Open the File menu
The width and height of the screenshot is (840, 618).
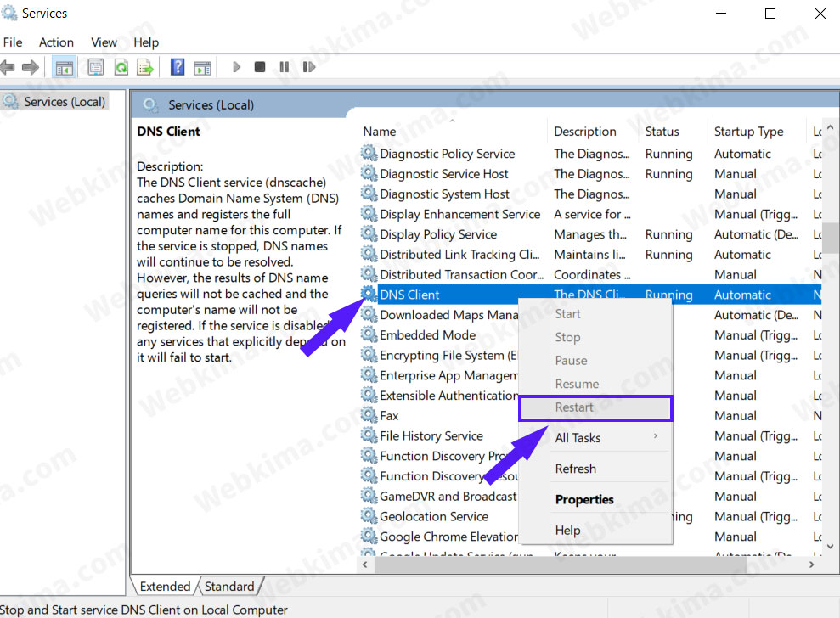click(13, 42)
